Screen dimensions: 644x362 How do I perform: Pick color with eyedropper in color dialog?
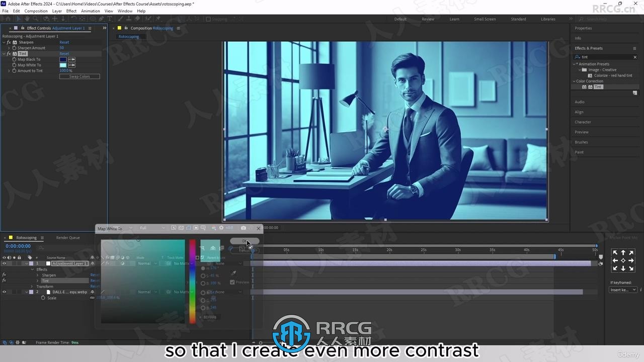click(233, 273)
